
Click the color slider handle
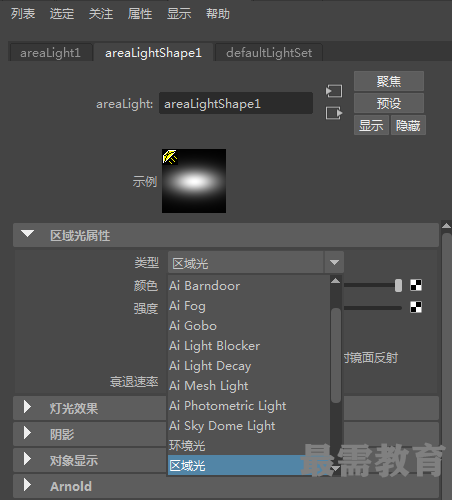point(398,286)
